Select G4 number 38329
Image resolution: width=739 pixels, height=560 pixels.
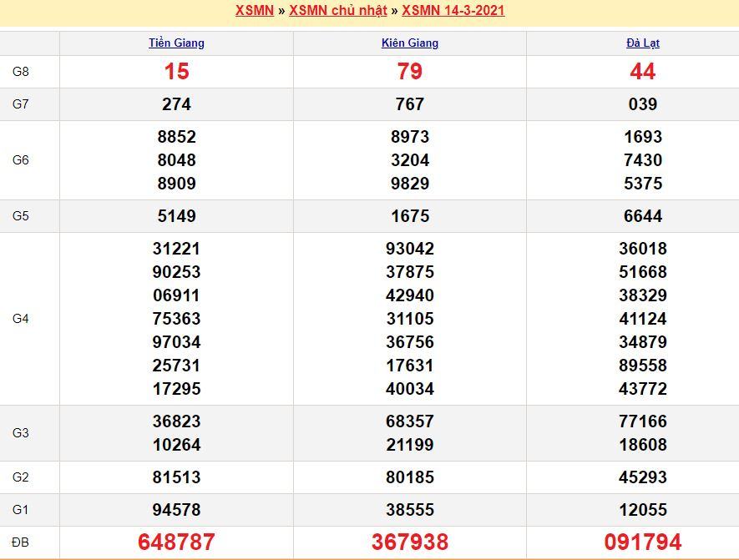click(x=643, y=295)
